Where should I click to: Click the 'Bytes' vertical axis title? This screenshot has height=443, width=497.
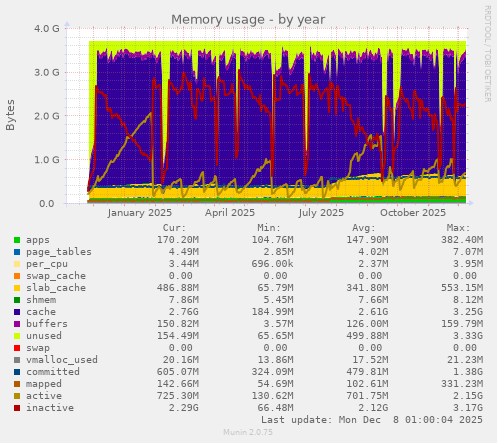[x=10, y=115]
